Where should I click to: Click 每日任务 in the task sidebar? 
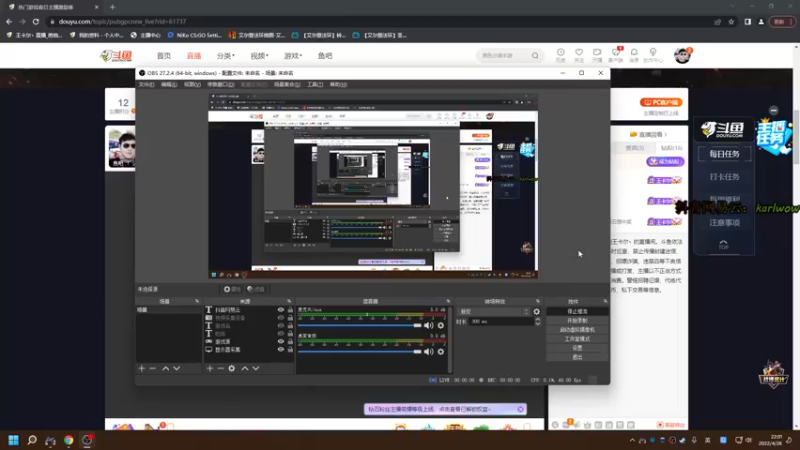point(724,154)
